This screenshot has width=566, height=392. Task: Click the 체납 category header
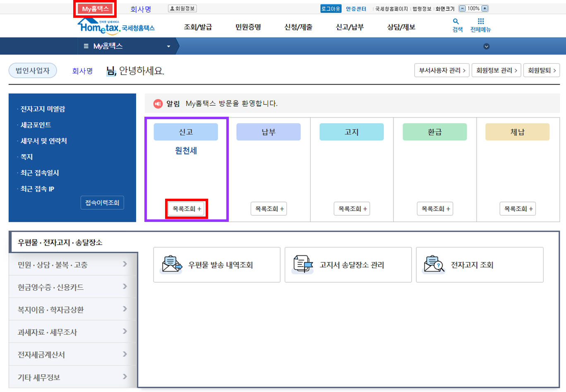(518, 132)
